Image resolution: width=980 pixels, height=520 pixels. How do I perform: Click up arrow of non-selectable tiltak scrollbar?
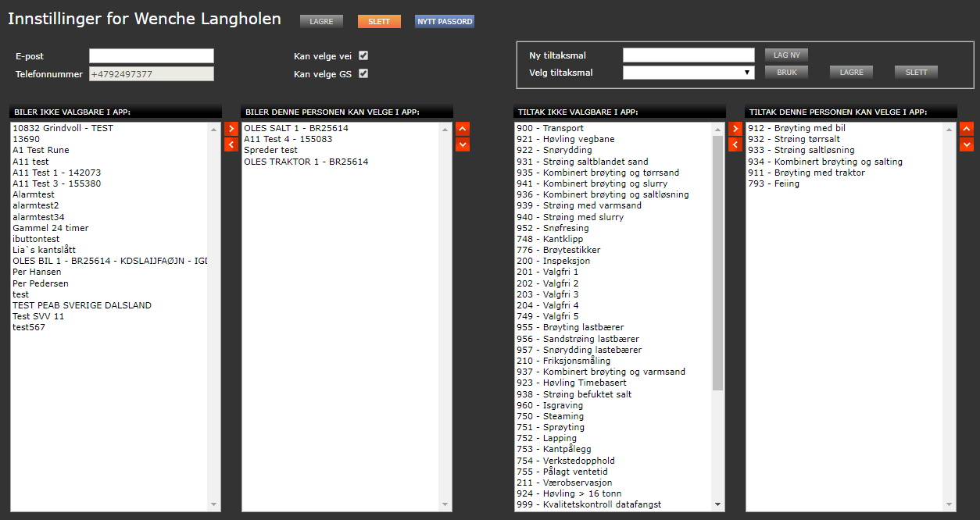(718, 128)
